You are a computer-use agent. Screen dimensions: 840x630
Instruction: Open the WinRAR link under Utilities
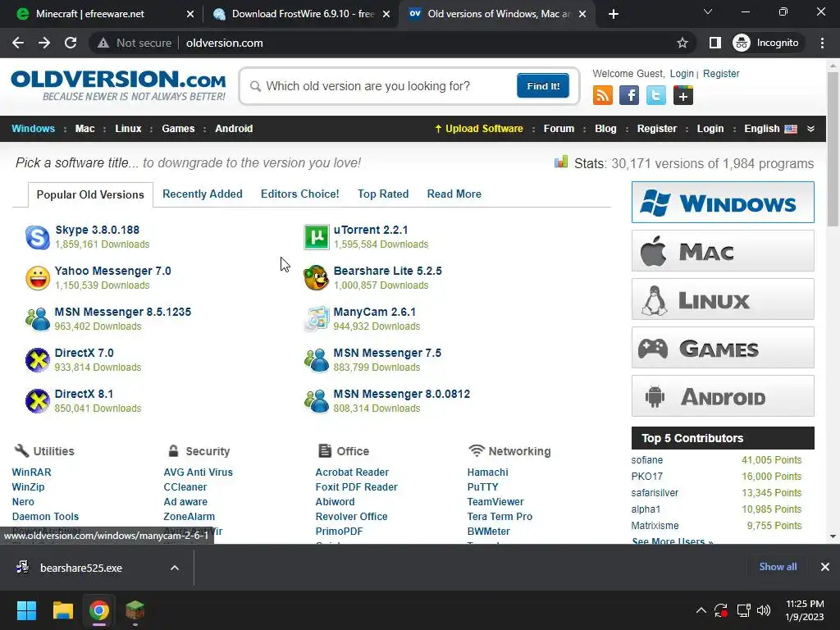pyautogui.click(x=32, y=472)
